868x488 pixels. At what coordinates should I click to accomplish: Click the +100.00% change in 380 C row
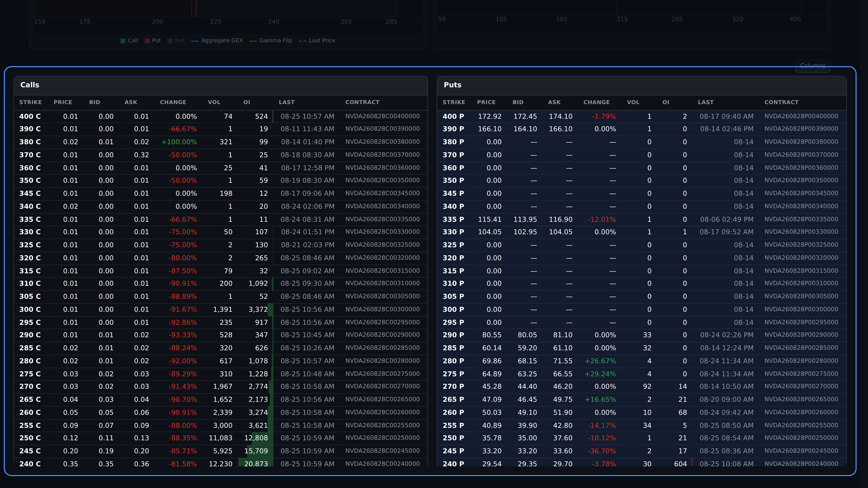[179, 142]
